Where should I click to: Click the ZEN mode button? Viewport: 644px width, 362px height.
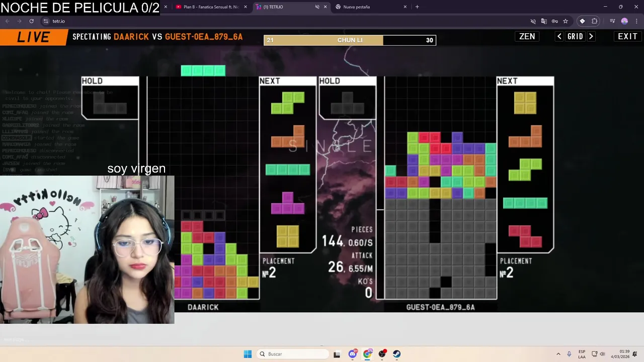527,36
